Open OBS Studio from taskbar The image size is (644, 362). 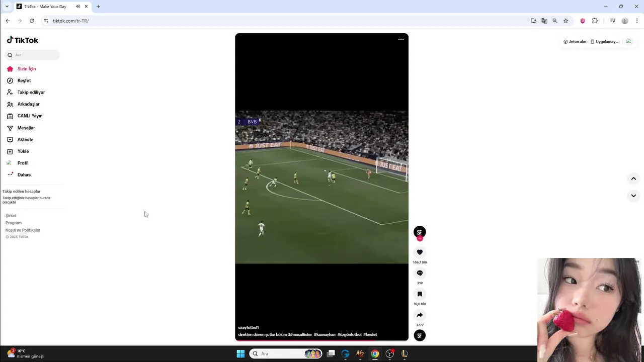pyautogui.click(x=389, y=353)
